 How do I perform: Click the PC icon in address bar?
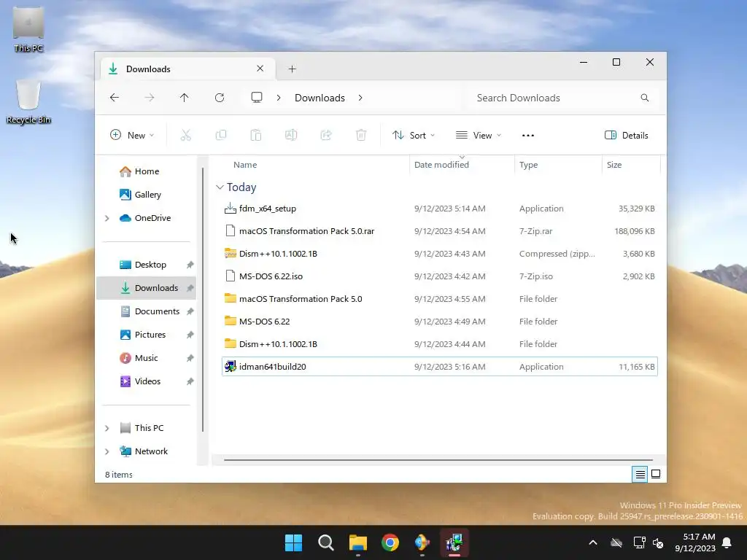click(x=257, y=98)
